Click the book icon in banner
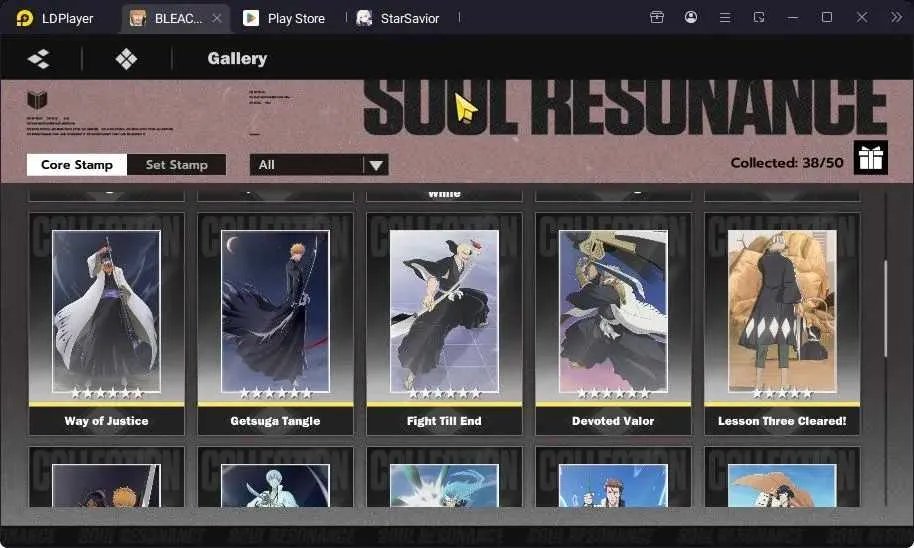Image resolution: width=914 pixels, height=548 pixels. coord(37,100)
